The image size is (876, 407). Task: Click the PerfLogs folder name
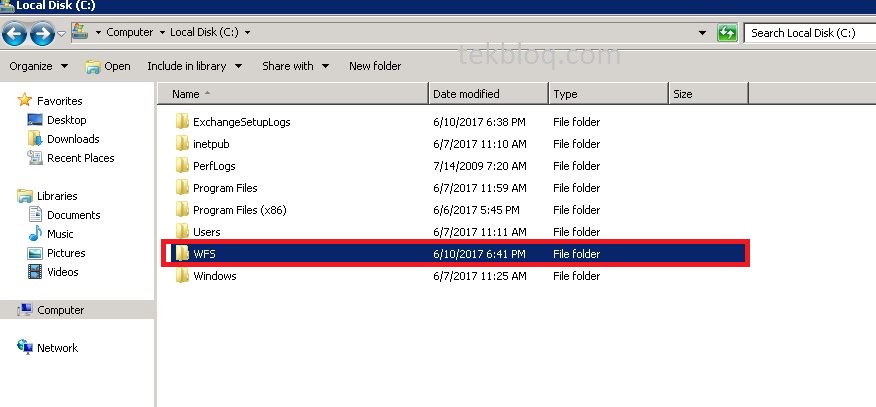214,166
